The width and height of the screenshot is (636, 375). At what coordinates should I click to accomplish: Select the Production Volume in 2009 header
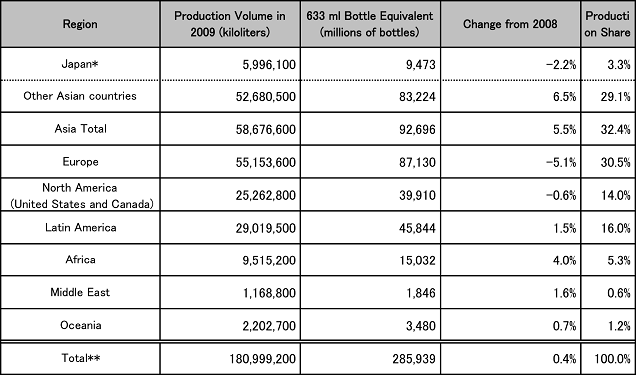point(230,24)
